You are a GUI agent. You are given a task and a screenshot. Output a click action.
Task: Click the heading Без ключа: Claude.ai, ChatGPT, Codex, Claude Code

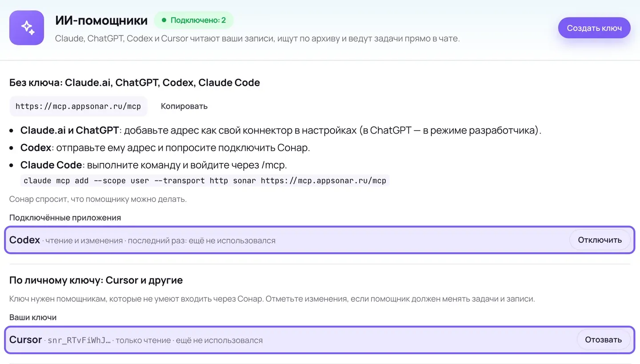(135, 83)
